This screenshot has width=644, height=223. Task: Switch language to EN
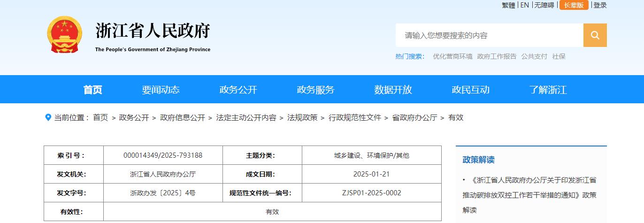pyautogui.click(x=524, y=5)
